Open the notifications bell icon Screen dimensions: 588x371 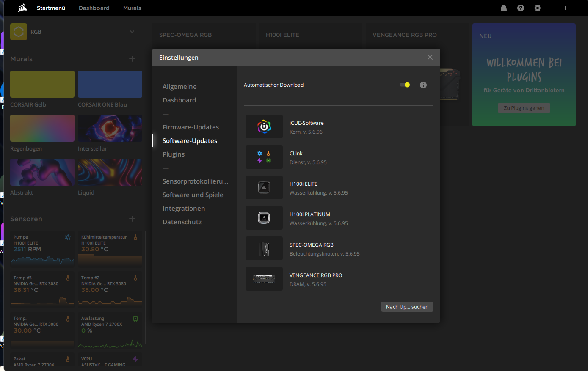tap(504, 8)
